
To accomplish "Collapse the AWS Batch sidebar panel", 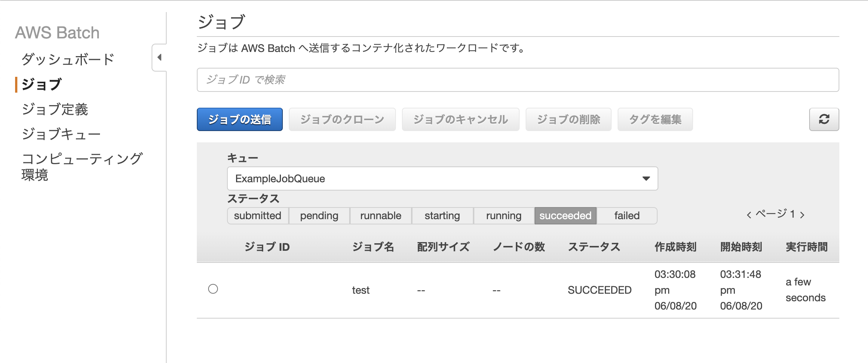I will pyautogui.click(x=160, y=57).
